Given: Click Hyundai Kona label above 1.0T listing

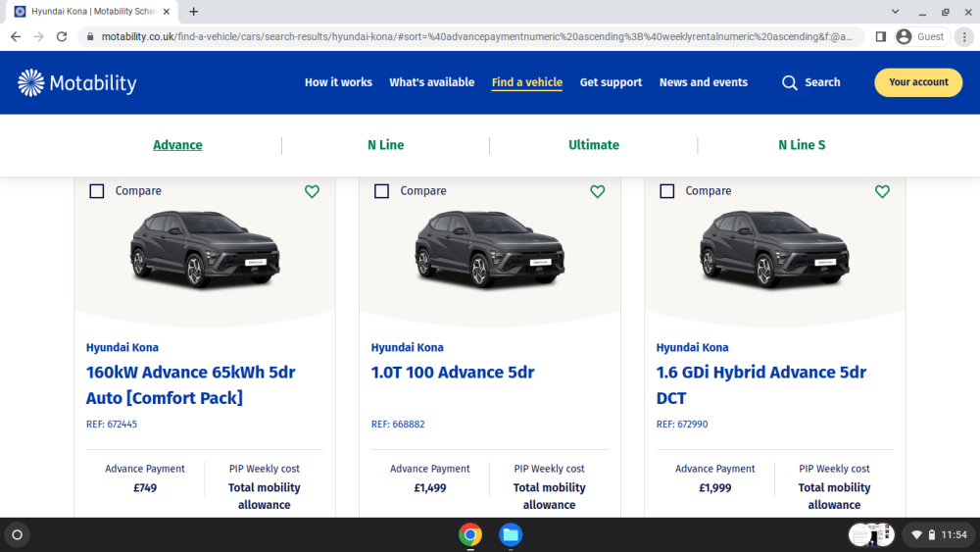Looking at the screenshot, I should [408, 348].
